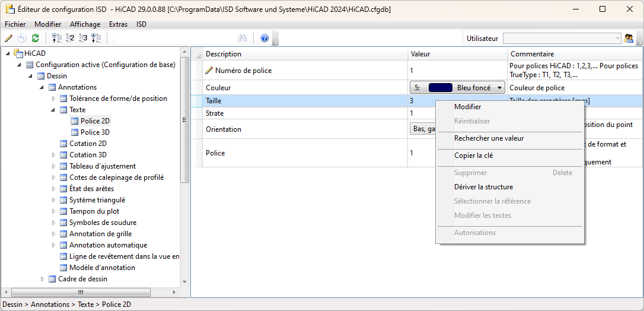
Task: Open the Extras menu
Action: tap(118, 24)
